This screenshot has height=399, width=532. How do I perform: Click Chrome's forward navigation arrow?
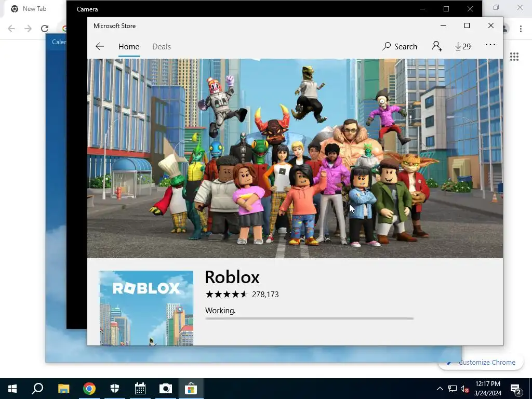pyautogui.click(x=28, y=29)
